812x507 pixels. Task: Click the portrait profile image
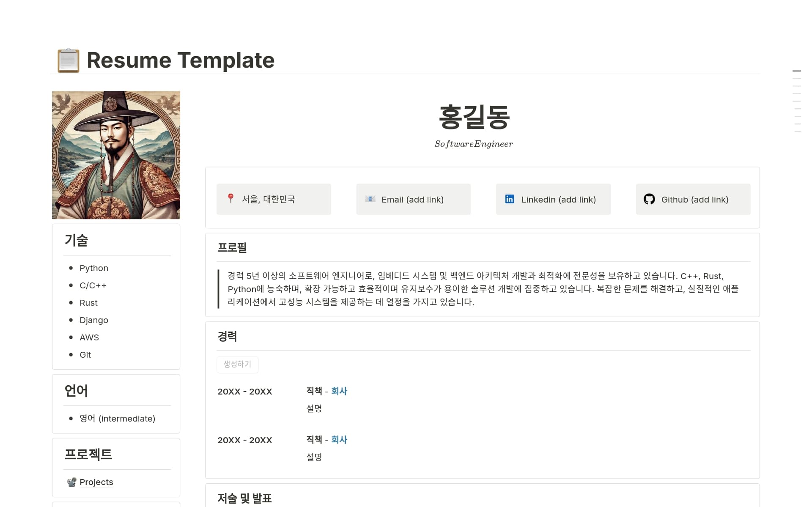click(x=116, y=155)
